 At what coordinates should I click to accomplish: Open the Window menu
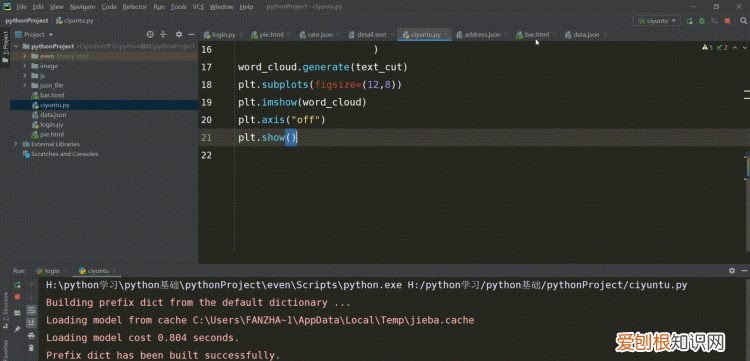[221, 7]
